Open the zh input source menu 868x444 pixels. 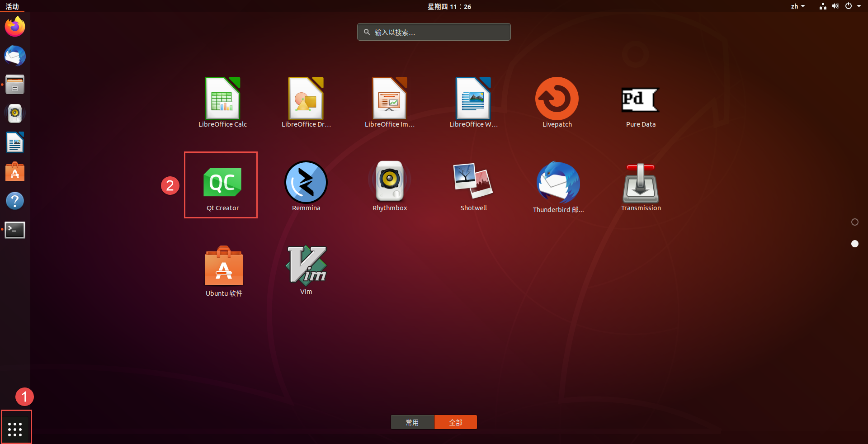pyautogui.click(x=798, y=6)
